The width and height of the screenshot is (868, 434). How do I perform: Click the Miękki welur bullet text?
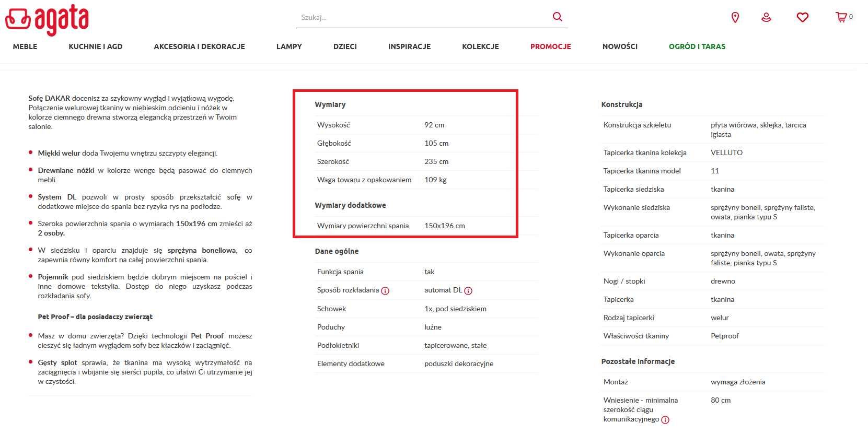[x=128, y=153]
